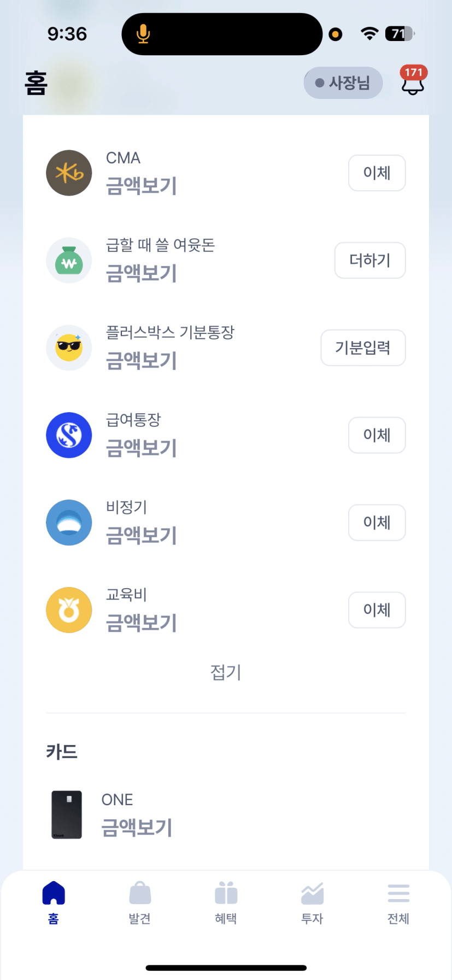Screen dimensions: 452x980
Task: Tap the black ONE card thumbnail
Action: click(x=67, y=814)
